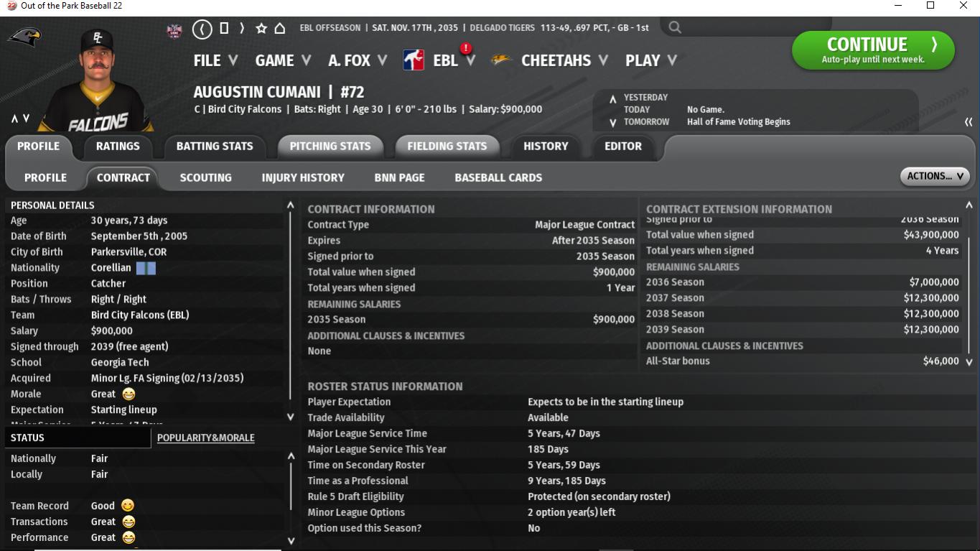Open the POPULARITY&MORALE link

pyautogui.click(x=205, y=437)
